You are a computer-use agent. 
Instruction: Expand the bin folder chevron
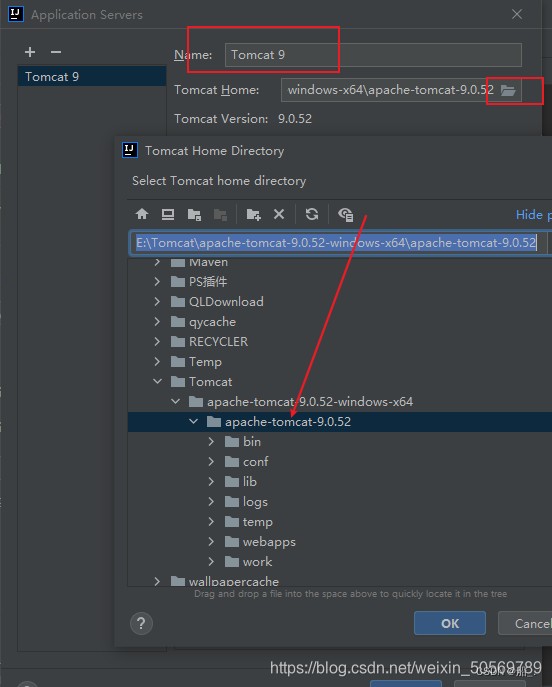(x=211, y=442)
